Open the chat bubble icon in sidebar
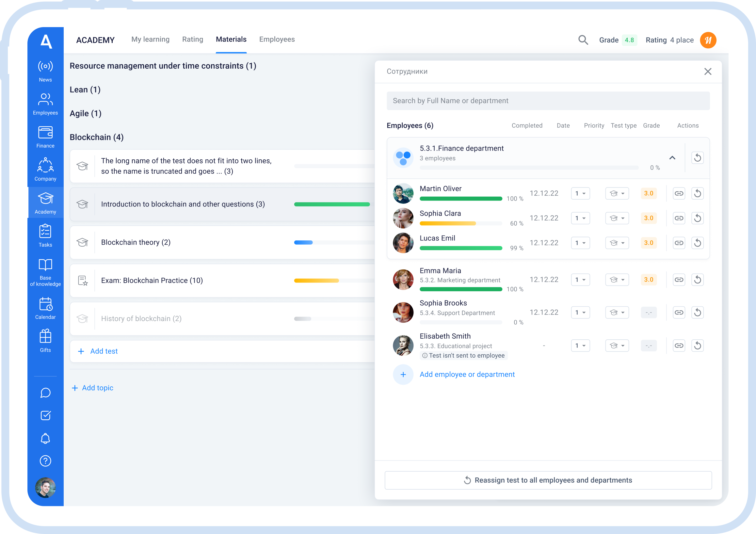Image resolution: width=756 pixels, height=534 pixels. [45, 393]
